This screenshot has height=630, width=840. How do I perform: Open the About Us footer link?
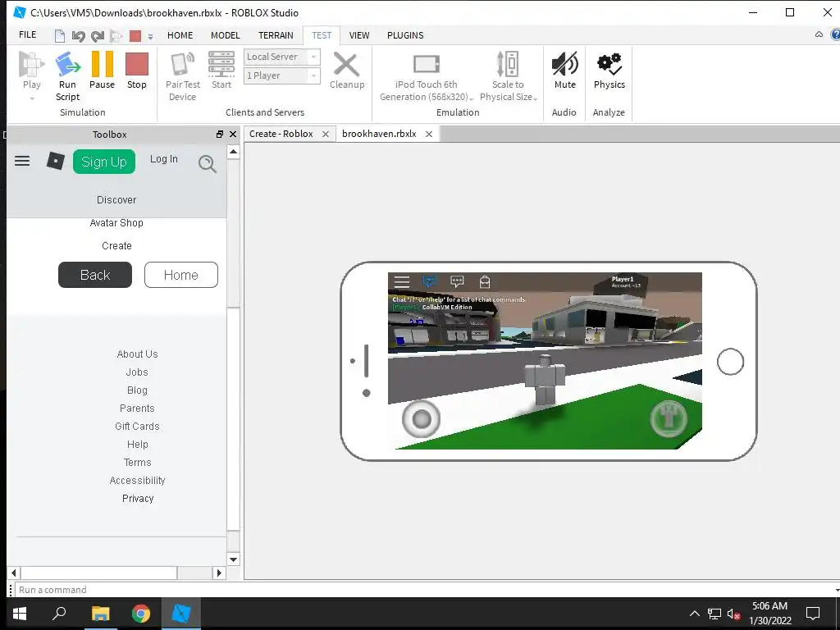pyautogui.click(x=137, y=354)
